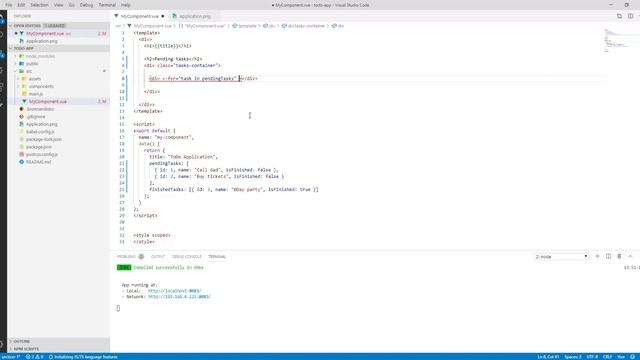Open the Selection menu
This screenshot has height=360, width=640.
[x=39, y=5]
